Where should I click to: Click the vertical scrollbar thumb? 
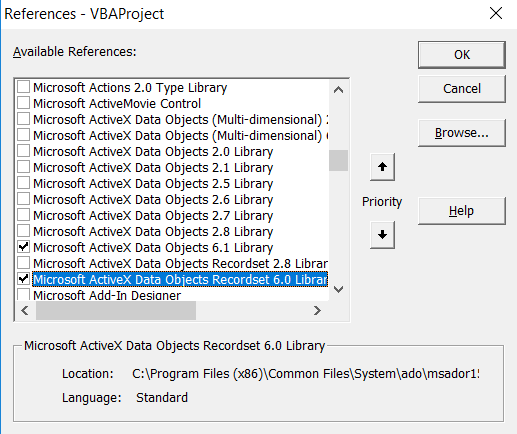click(x=338, y=160)
